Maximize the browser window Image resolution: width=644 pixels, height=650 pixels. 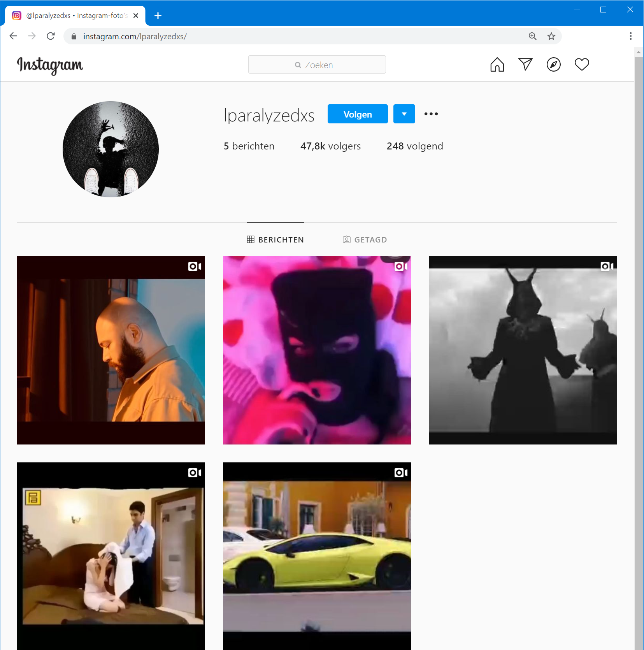tap(603, 9)
